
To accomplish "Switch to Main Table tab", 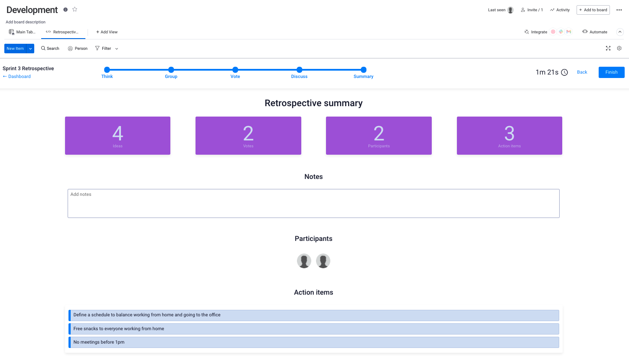I will [23, 32].
